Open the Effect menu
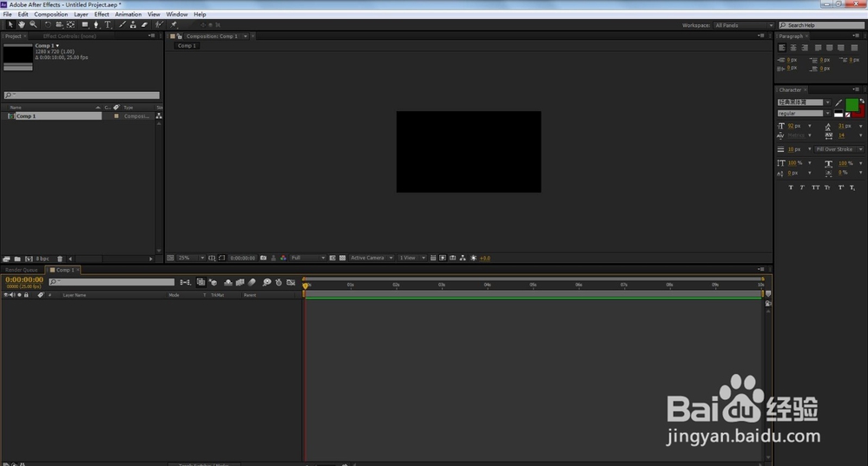Image resolution: width=868 pixels, height=466 pixels. click(x=102, y=15)
